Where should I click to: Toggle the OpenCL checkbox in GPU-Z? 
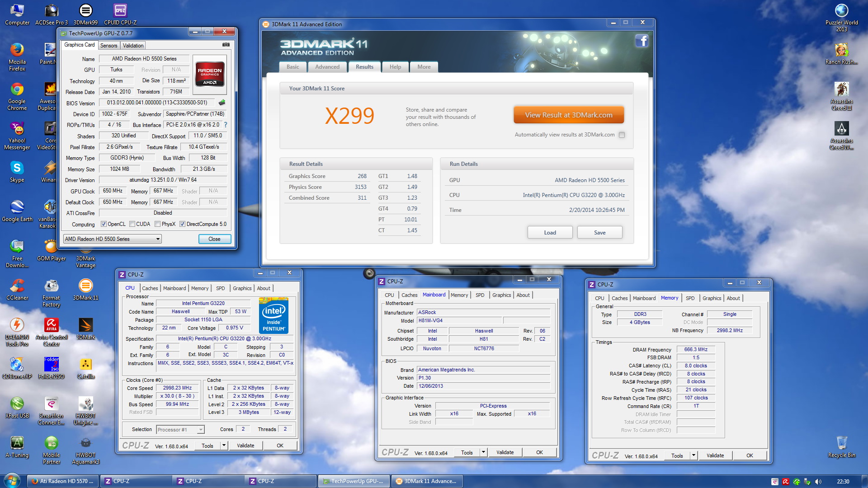[104, 224]
